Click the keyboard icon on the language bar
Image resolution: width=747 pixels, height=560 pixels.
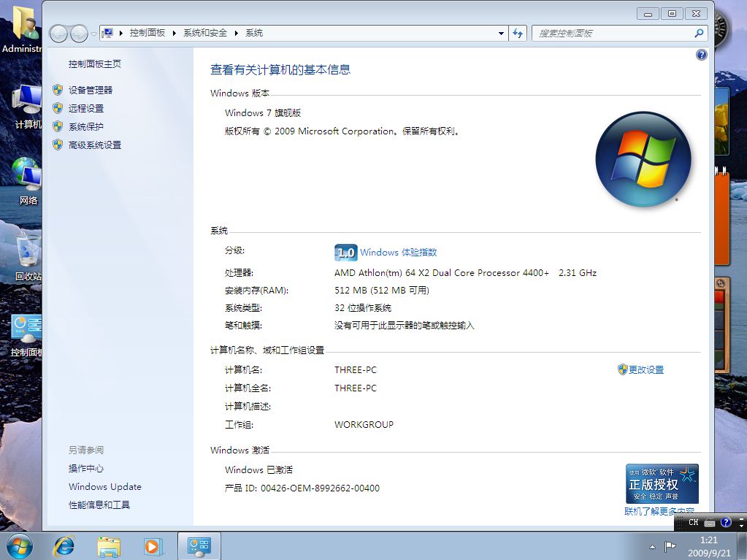[710, 523]
